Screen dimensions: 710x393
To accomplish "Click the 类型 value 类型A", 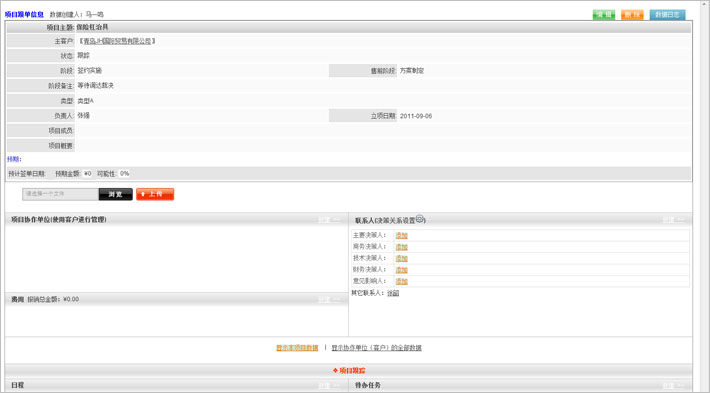I will tap(85, 101).
